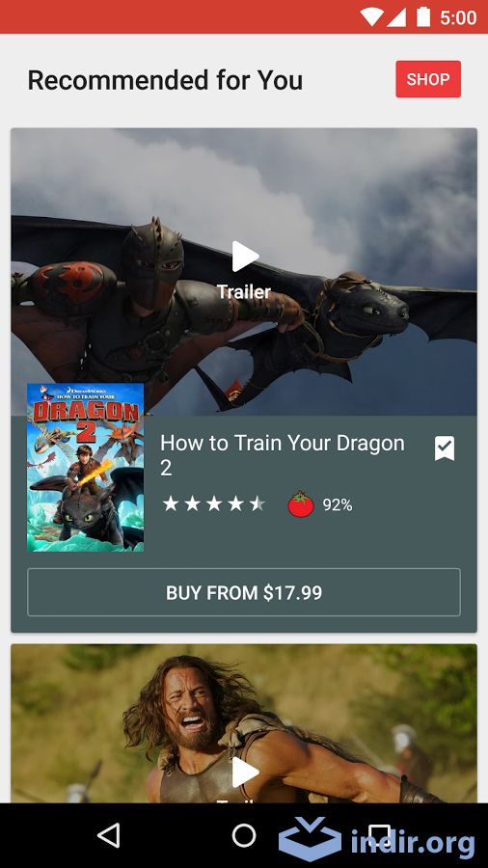
Task: Click the star rating row
Action: pos(213,503)
